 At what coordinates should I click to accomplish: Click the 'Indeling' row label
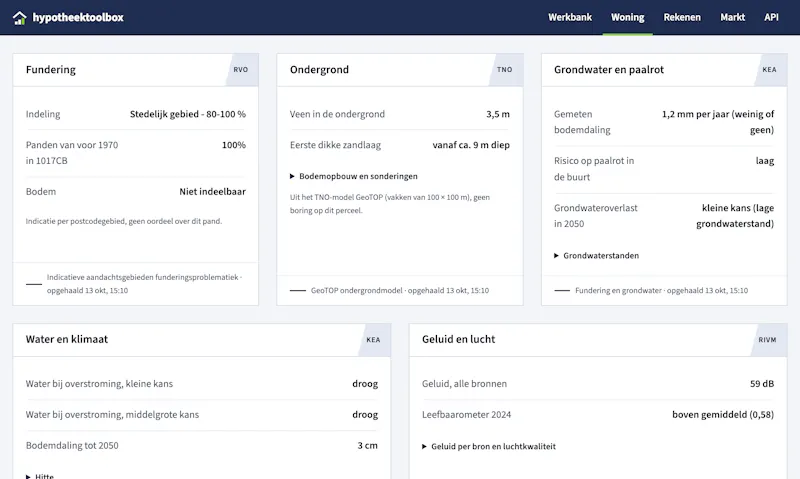[x=43, y=114]
